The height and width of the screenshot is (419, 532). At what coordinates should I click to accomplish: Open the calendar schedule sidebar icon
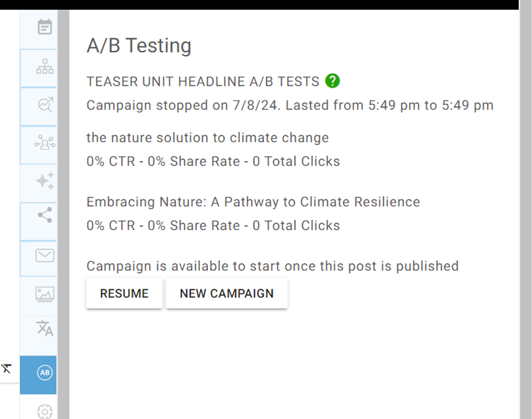(x=45, y=27)
